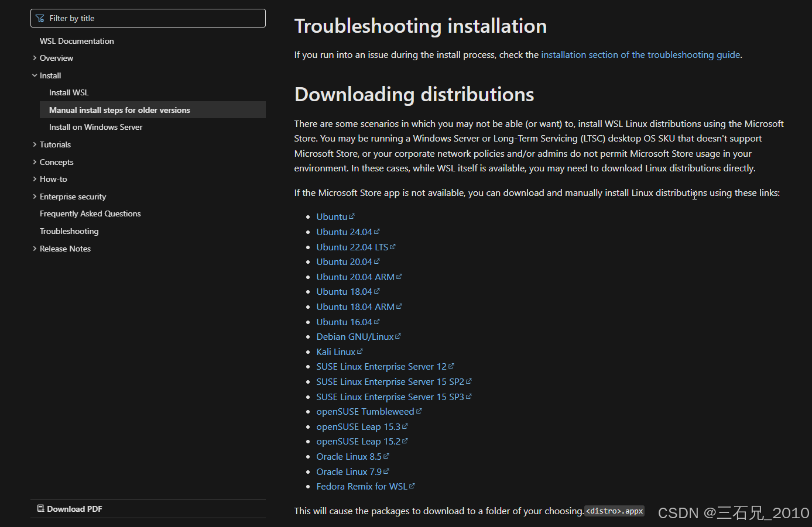Select Manual install steps for older versions
Screen dimensions: 812x527
click(153, 110)
